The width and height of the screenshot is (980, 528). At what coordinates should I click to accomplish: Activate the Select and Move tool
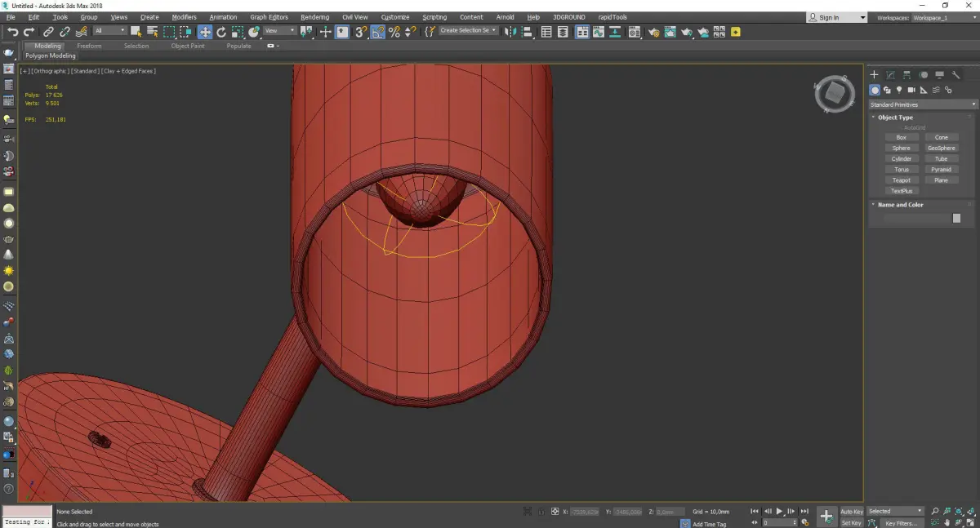point(205,32)
